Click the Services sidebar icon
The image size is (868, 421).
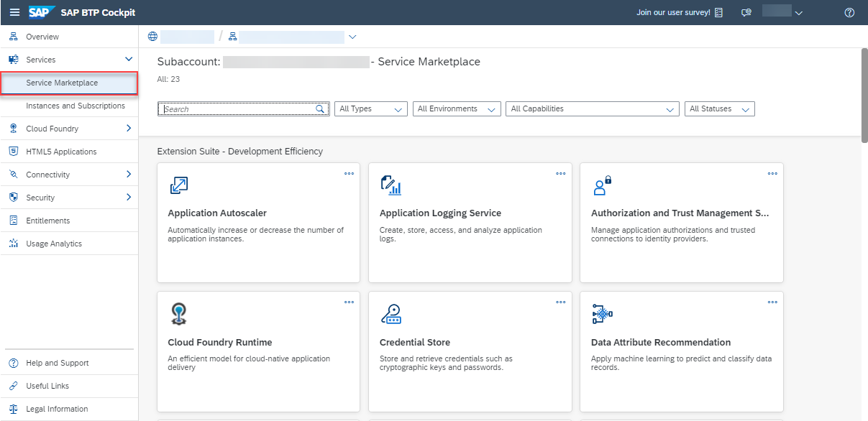click(13, 60)
